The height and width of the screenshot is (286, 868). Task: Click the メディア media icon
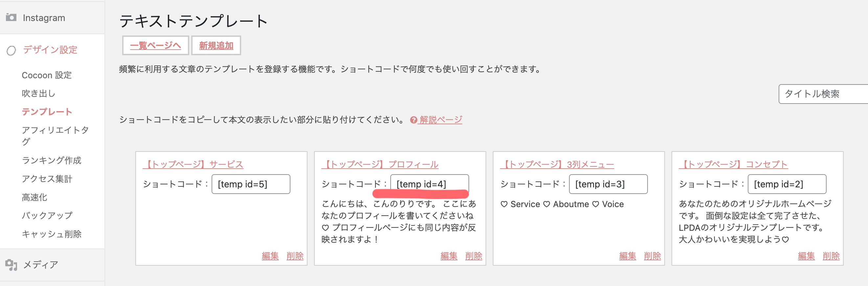pos(11,265)
